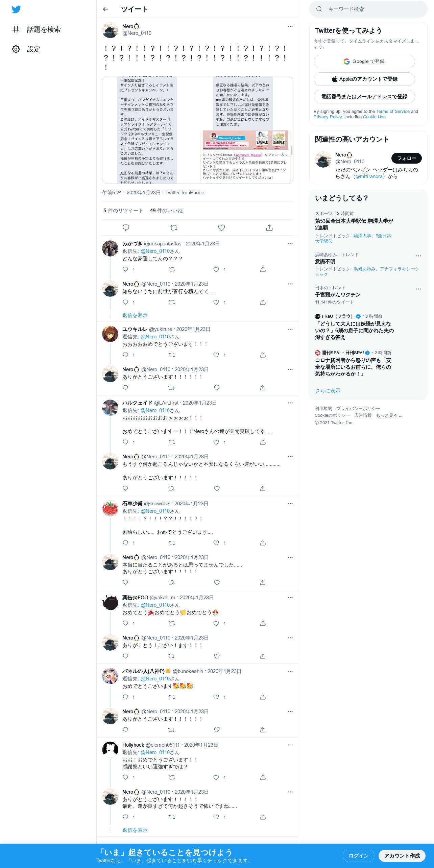The width and height of the screenshot is (434, 868).
Task: Reply to the main Nero tweet
Action: point(126,227)
